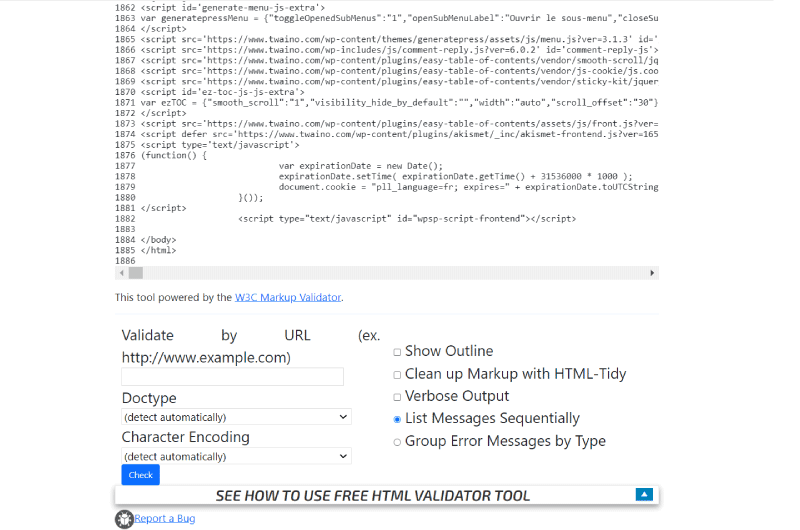Click the Doctype label text
This screenshot has height=530, width=800.
coord(149,398)
